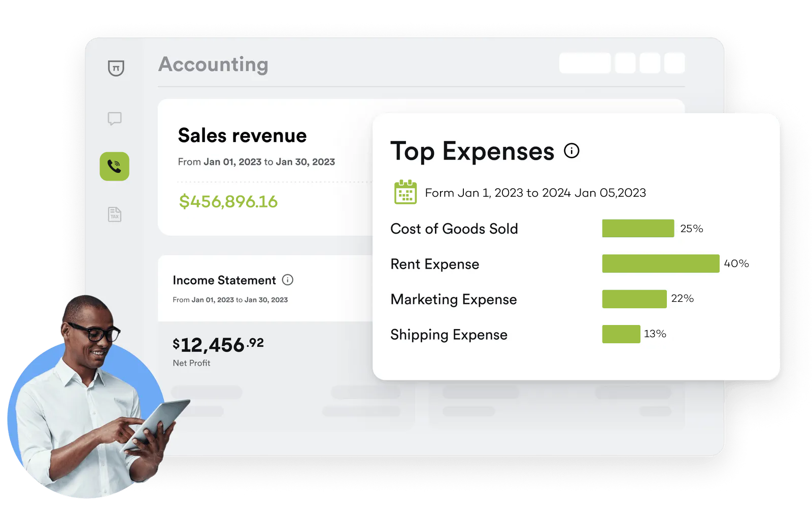Viewport: 812px width, 505px height.
Task: Click the 13% value label
Action: 655,334
